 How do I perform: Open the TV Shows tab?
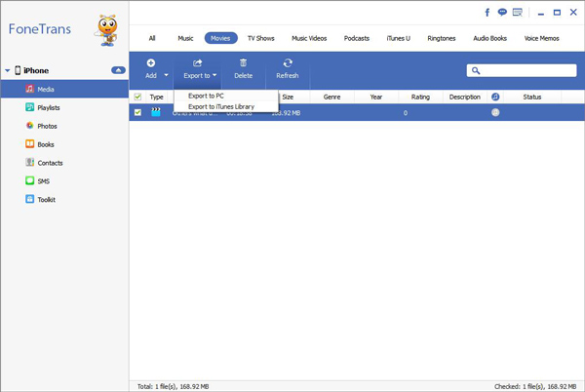click(x=260, y=38)
